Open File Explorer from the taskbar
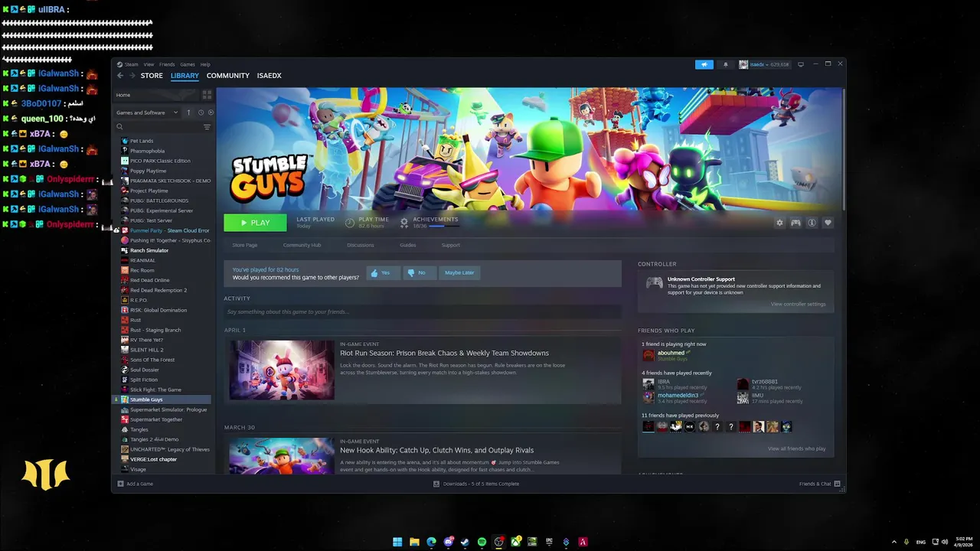 coord(414,542)
